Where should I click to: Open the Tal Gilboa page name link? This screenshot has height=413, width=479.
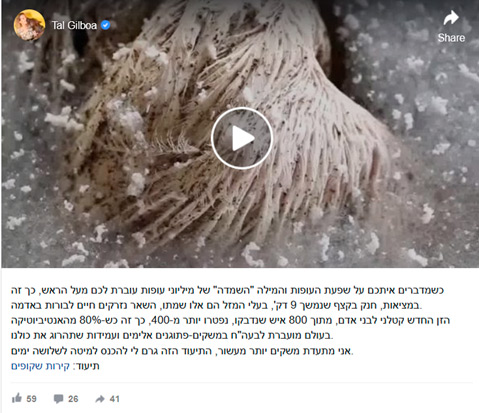point(74,25)
